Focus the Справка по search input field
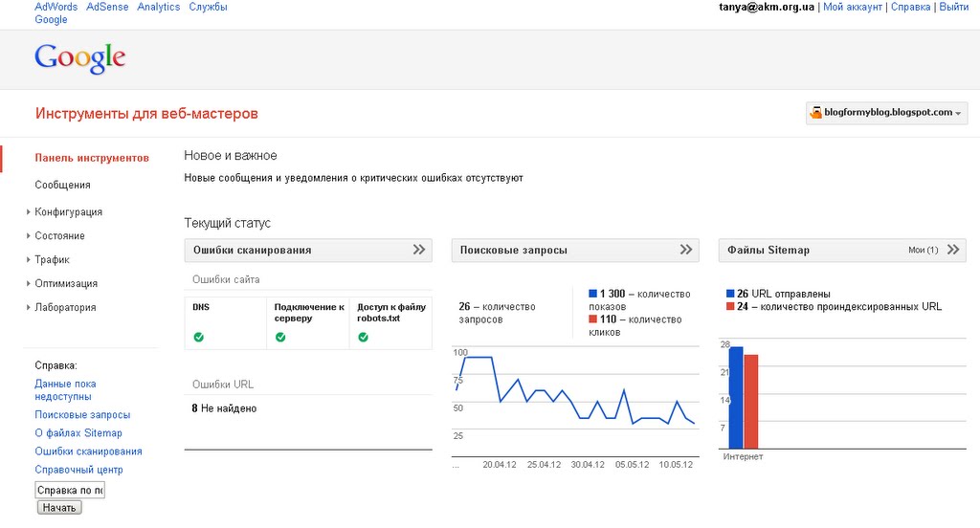The width and height of the screenshot is (980, 528). coord(69,490)
